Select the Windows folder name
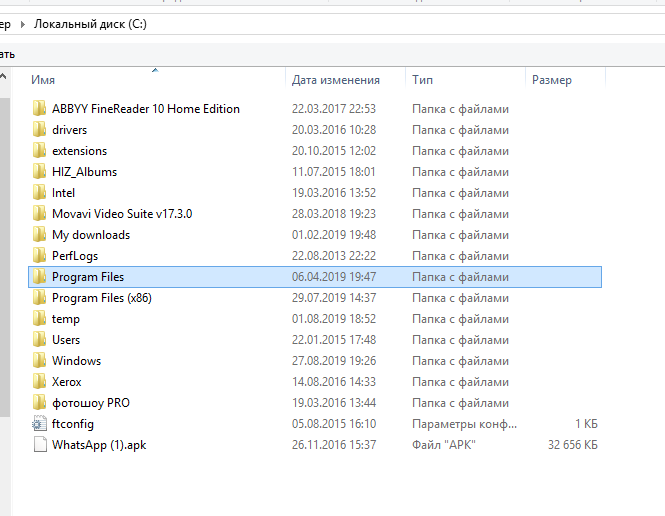665x516 pixels. (x=76, y=360)
